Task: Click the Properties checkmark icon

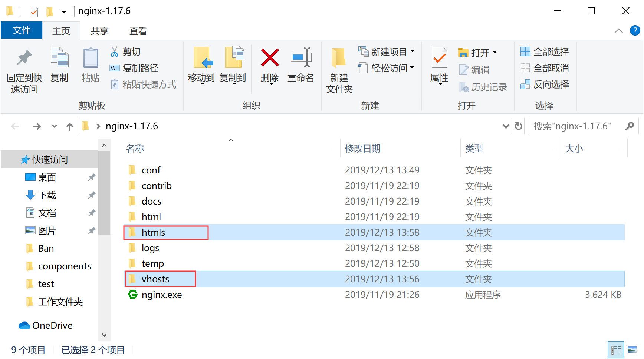Action: (x=439, y=58)
